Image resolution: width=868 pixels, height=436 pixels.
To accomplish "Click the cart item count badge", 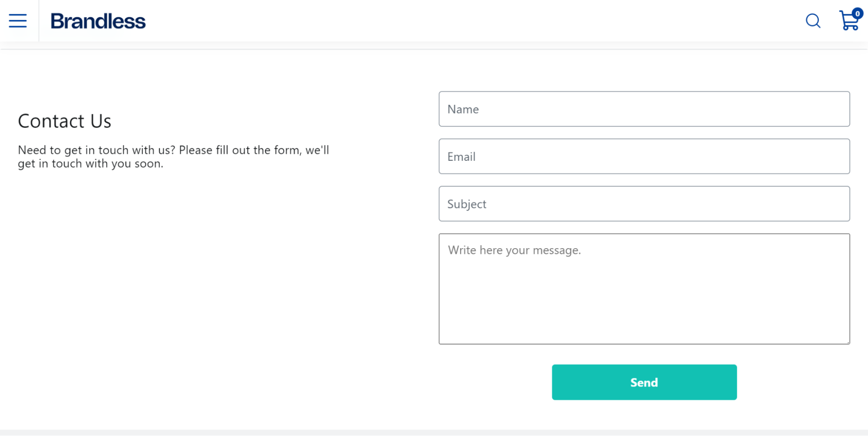I will (x=858, y=13).
